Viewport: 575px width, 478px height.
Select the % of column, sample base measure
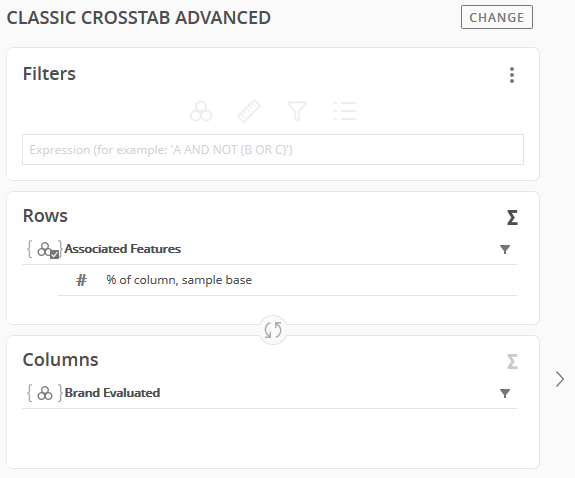179,280
